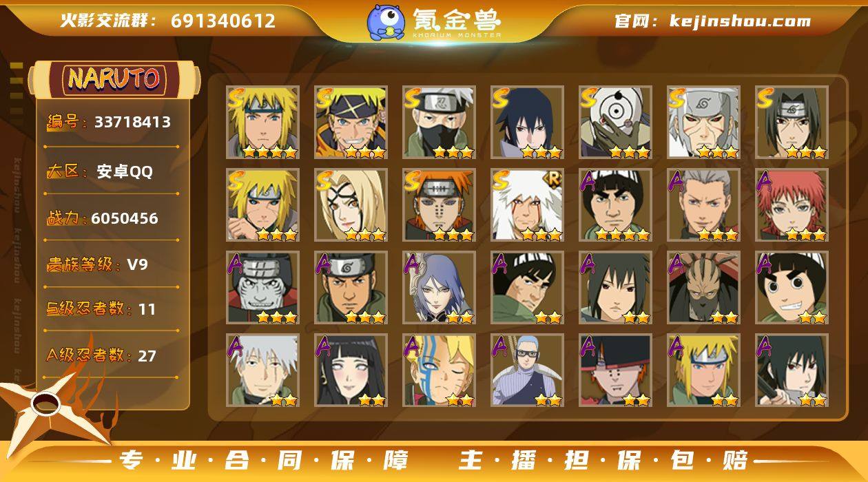Select white-haired Jiraiya portrait with R badge
The width and height of the screenshot is (868, 482).
point(527,205)
